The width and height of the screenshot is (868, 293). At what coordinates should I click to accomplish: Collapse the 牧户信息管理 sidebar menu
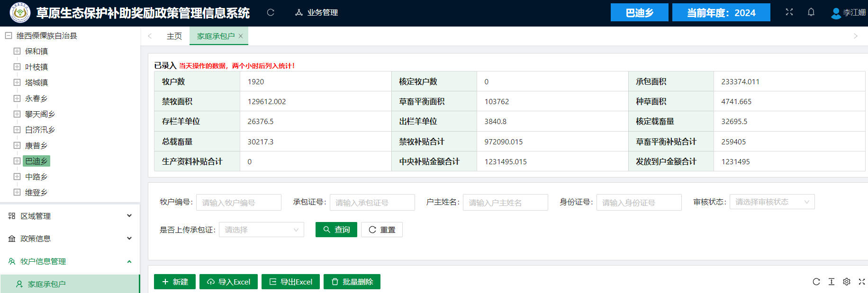tap(70, 261)
